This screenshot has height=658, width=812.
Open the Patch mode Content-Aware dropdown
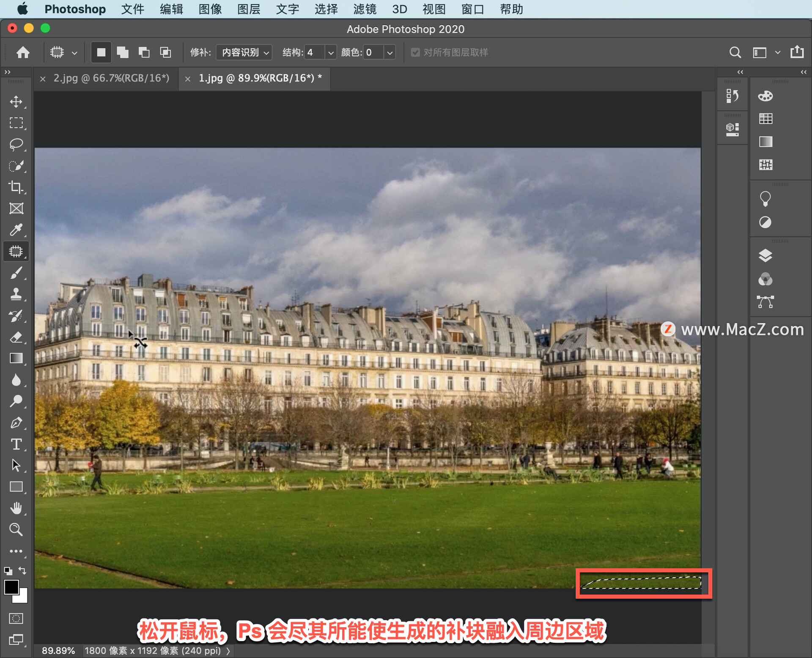coord(244,52)
